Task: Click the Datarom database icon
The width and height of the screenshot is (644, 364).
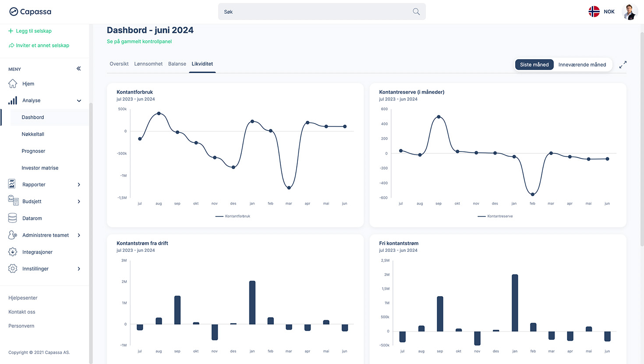Action: [13, 218]
